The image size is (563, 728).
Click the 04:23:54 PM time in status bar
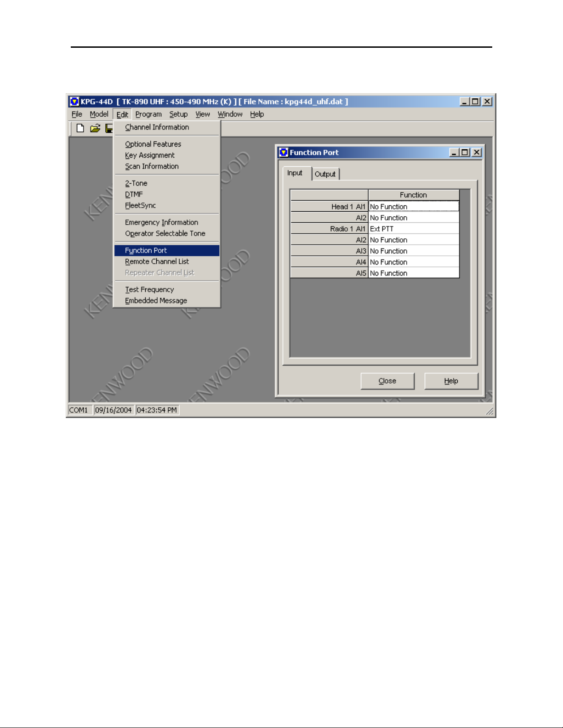pyautogui.click(x=157, y=410)
